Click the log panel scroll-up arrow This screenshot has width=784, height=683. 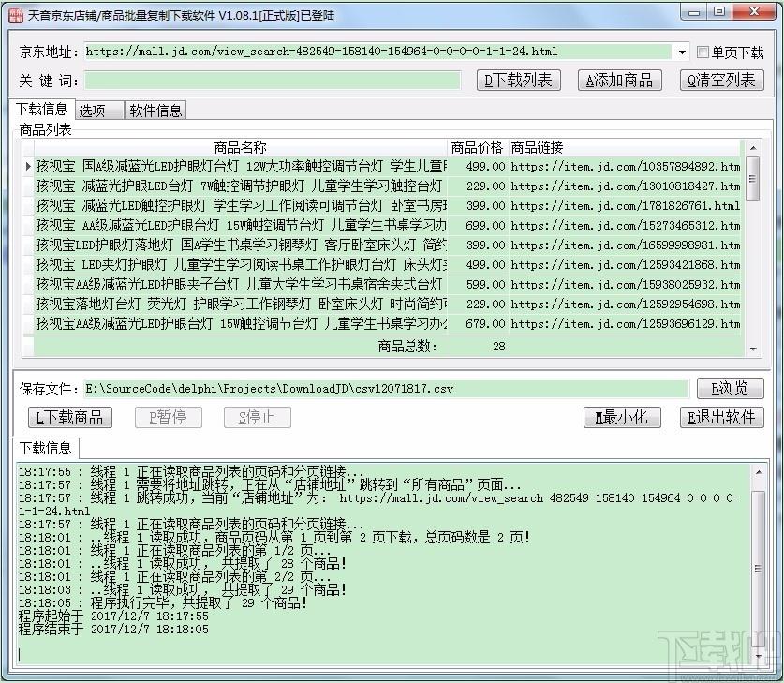point(759,472)
